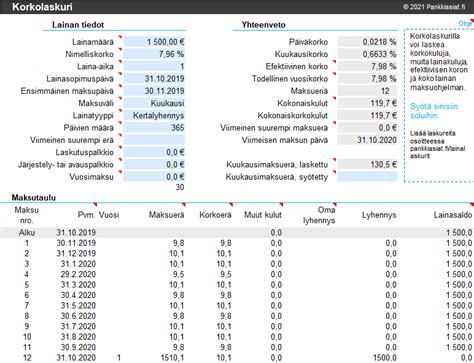
Task: Click the Yhteenveto heading
Action: [x=263, y=25]
